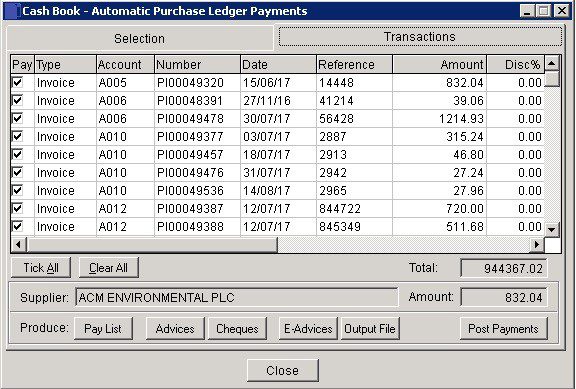Produce Cheques for payments
This screenshot has height=389, width=576.
237,328
